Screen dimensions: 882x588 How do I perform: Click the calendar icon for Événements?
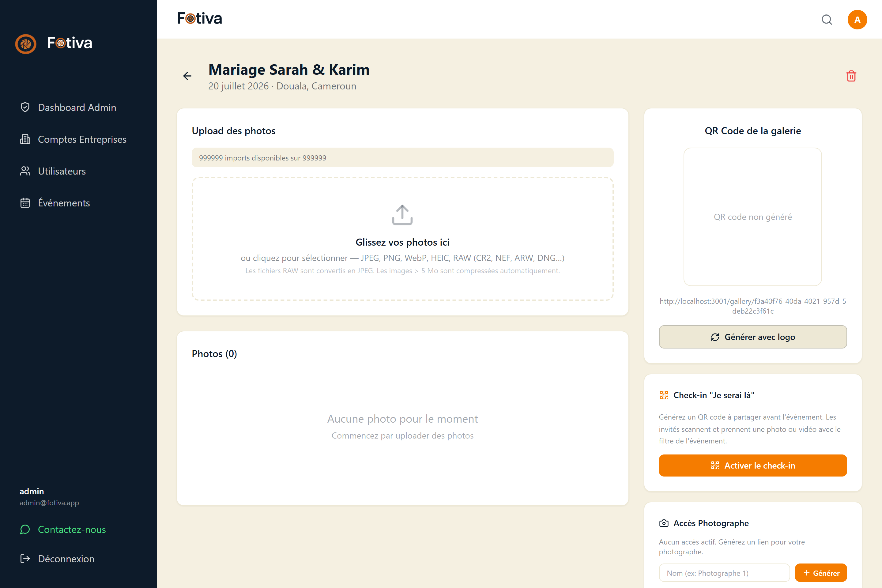(x=25, y=203)
